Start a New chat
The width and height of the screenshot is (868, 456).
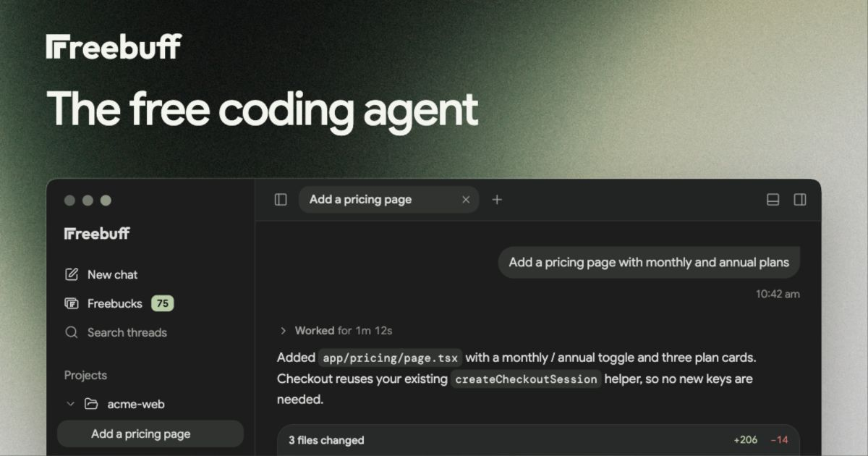(101, 274)
